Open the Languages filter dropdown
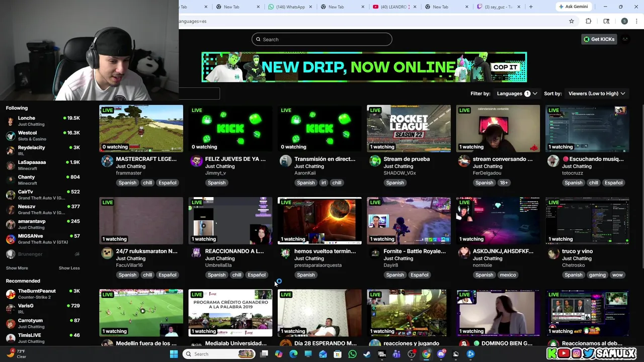The width and height of the screenshot is (644, 362). pos(517,94)
